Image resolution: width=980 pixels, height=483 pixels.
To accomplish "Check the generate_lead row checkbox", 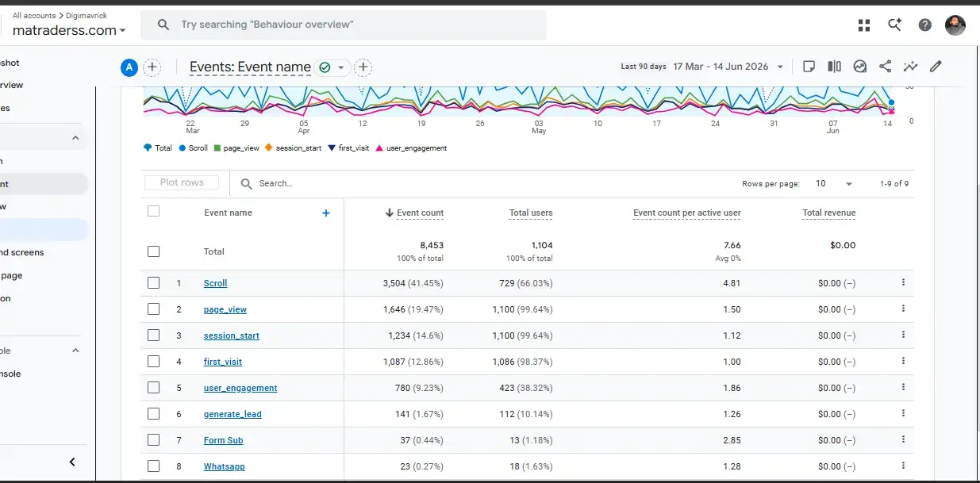I will coord(154,414).
